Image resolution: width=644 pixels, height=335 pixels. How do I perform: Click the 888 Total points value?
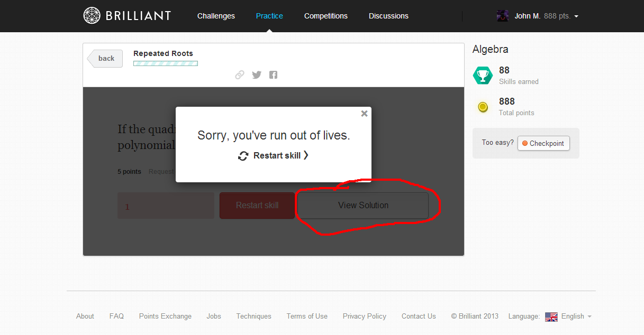pyautogui.click(x=507, y=101)
